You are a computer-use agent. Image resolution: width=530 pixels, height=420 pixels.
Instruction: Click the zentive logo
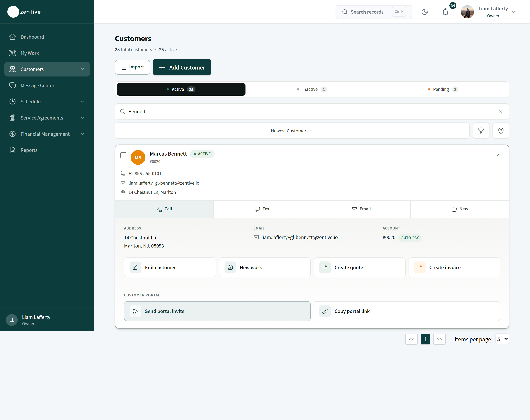[x=24, y=12]
